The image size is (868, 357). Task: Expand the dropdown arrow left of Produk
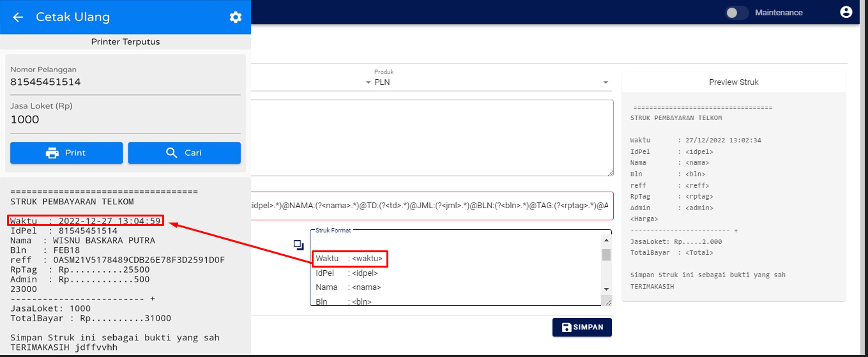coord(368,82)
